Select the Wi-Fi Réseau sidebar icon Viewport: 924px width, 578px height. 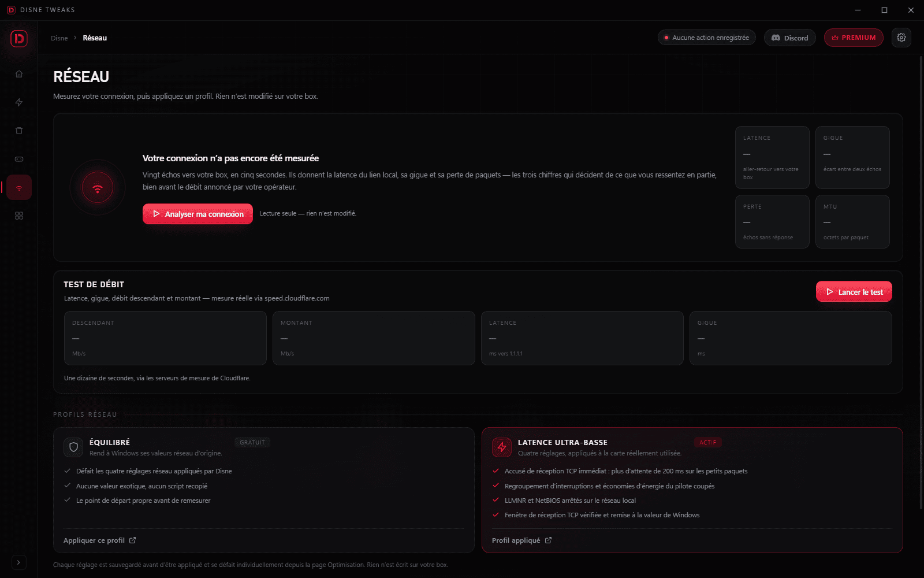tap(19, 187)
